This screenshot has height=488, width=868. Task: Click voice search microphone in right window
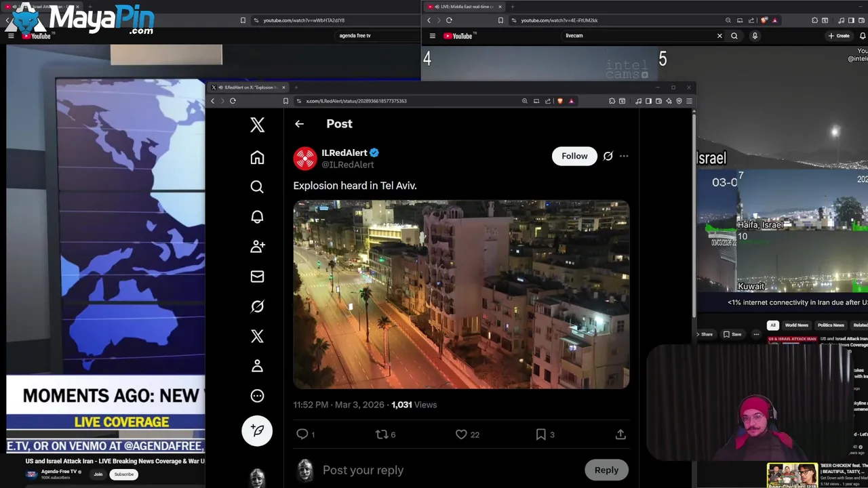755,36
